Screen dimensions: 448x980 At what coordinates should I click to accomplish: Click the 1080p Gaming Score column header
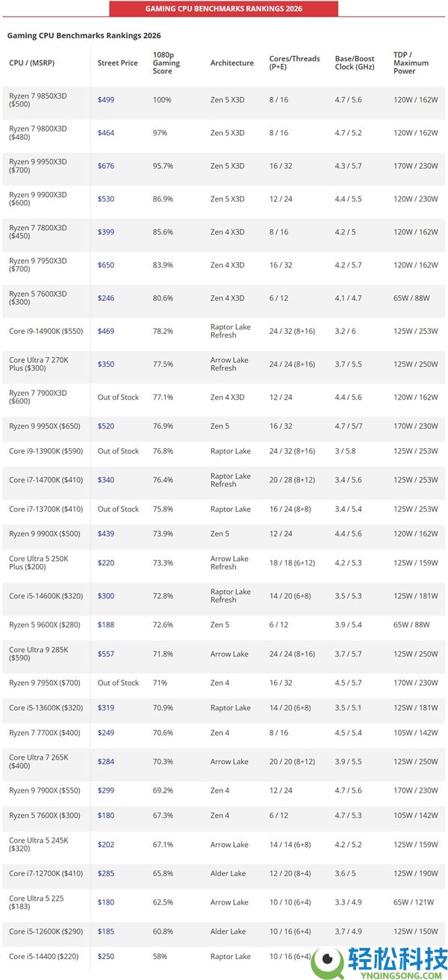click(167, 63)
